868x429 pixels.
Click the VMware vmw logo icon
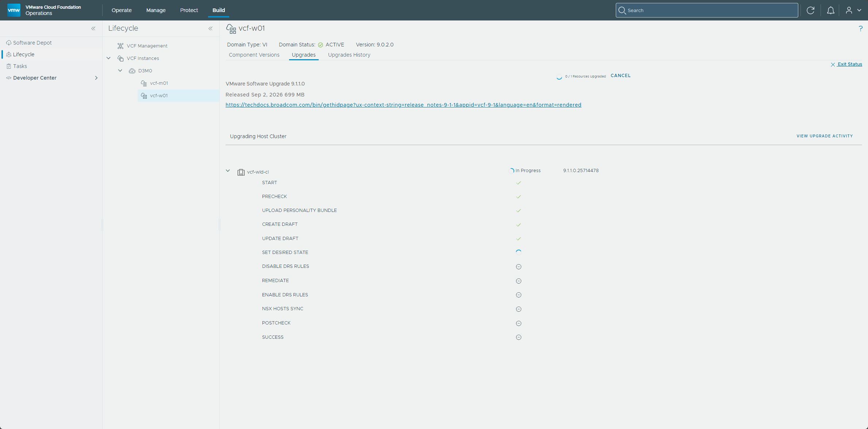14,10
